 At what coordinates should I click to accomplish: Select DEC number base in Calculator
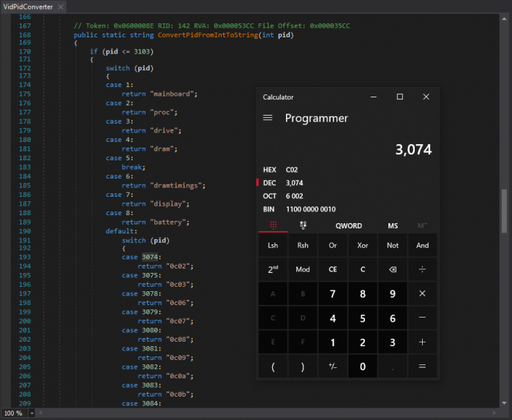(x=347, y=183)
